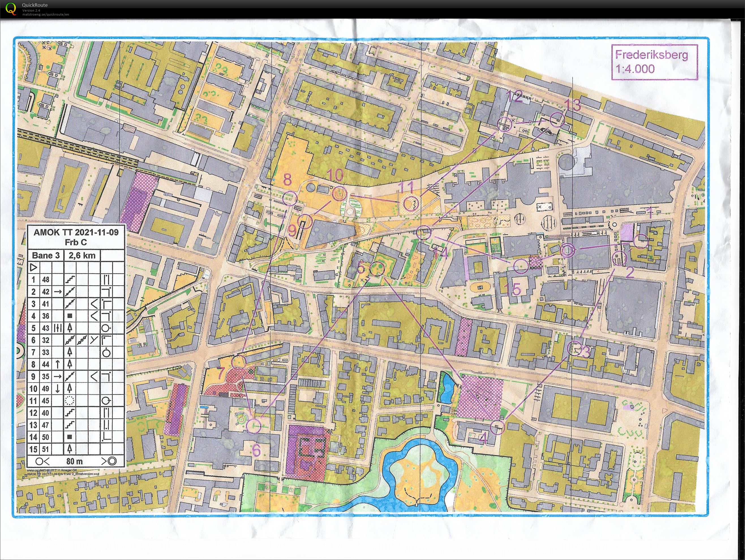Click control code 40 in row 12
The width and height of the screenshot is (745, 560).
[x=46, y=413]
